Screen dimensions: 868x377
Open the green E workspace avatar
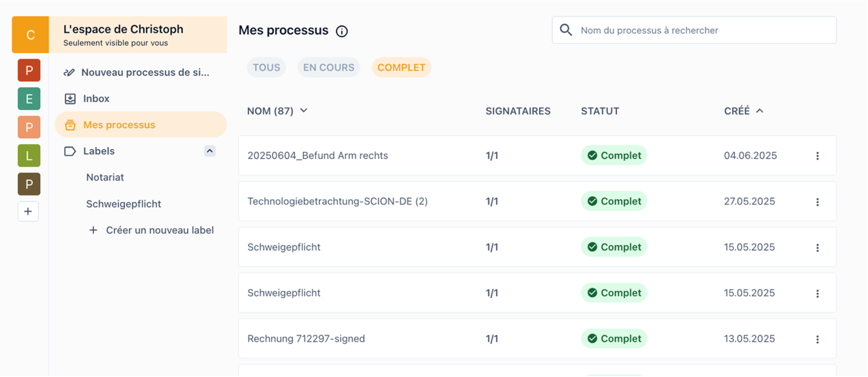[x=29, y=99]
